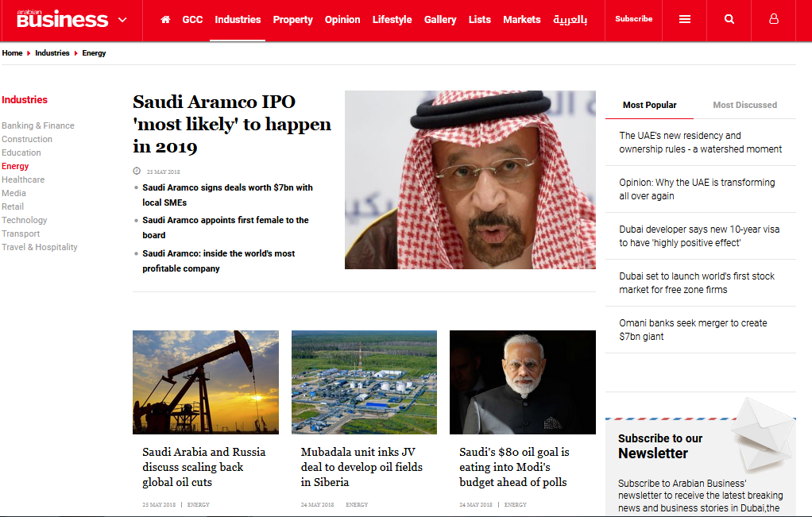Go to the home icon in navbar
This screenshot has height=517, width=812.
click(165, 20)
